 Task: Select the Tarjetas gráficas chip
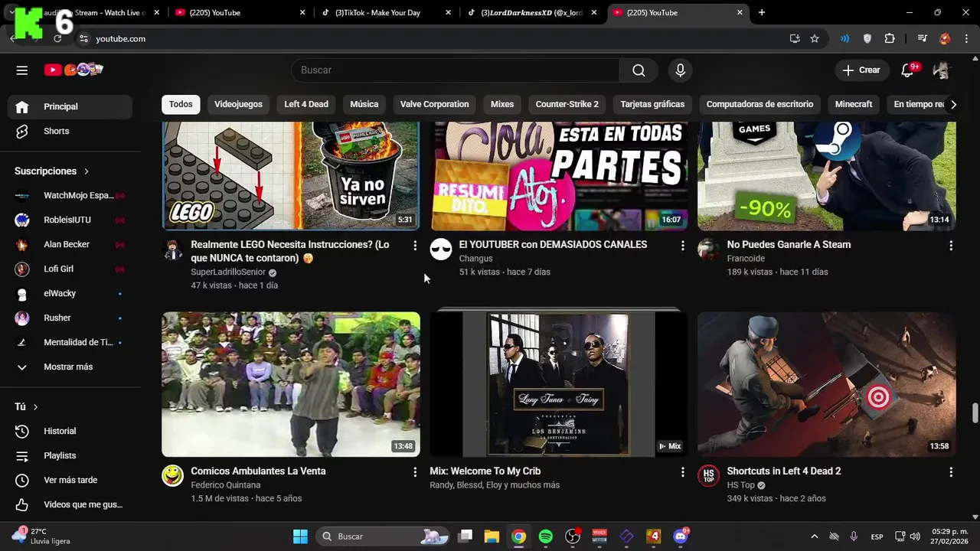pyautogui.click(x=652, y=104)
